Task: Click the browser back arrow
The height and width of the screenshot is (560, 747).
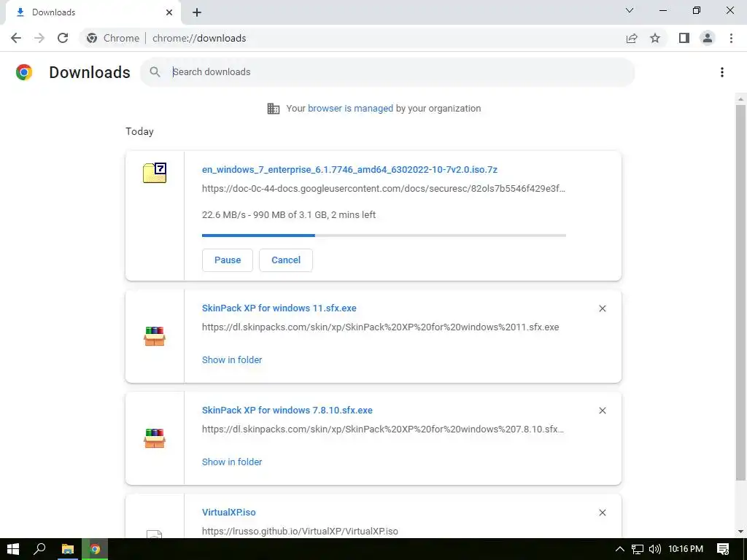Action: point(16,38)
